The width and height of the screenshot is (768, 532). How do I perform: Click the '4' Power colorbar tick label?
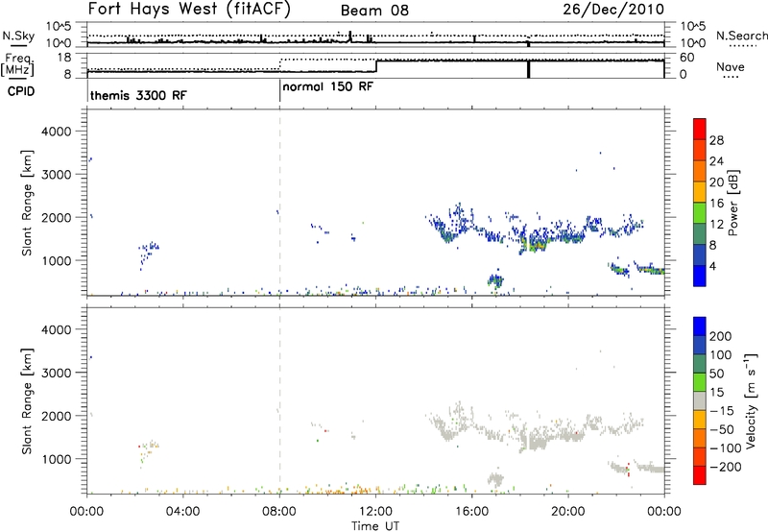point(713,267)
